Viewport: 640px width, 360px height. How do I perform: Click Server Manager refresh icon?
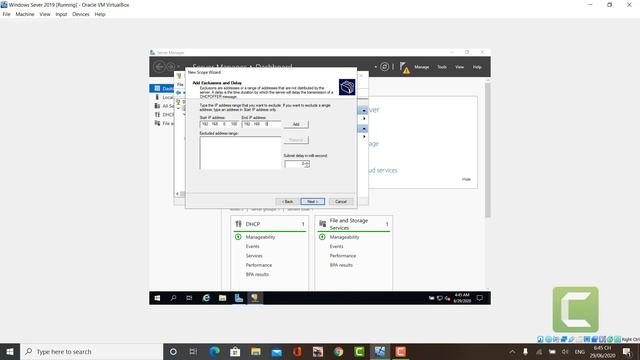384,67
